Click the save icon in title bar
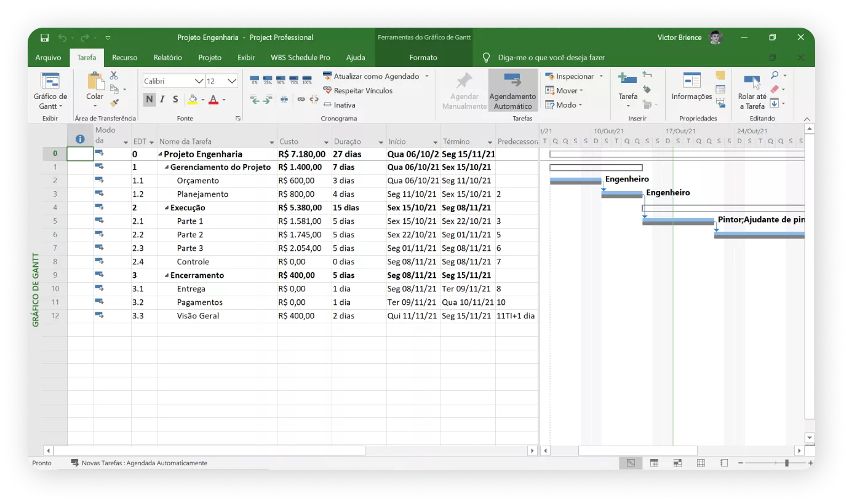Viewport: 849px width, 504px height. click(45, 37)
